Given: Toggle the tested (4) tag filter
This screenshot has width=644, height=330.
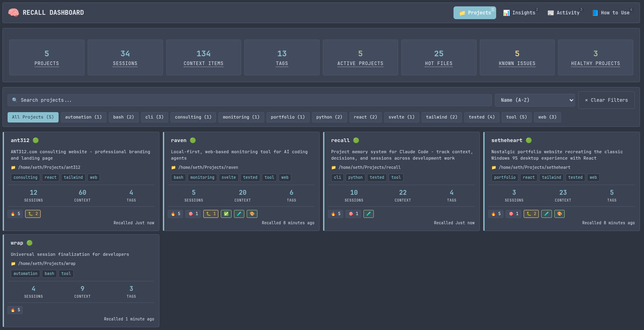Looking at the screenshot, I should (481, 117).
